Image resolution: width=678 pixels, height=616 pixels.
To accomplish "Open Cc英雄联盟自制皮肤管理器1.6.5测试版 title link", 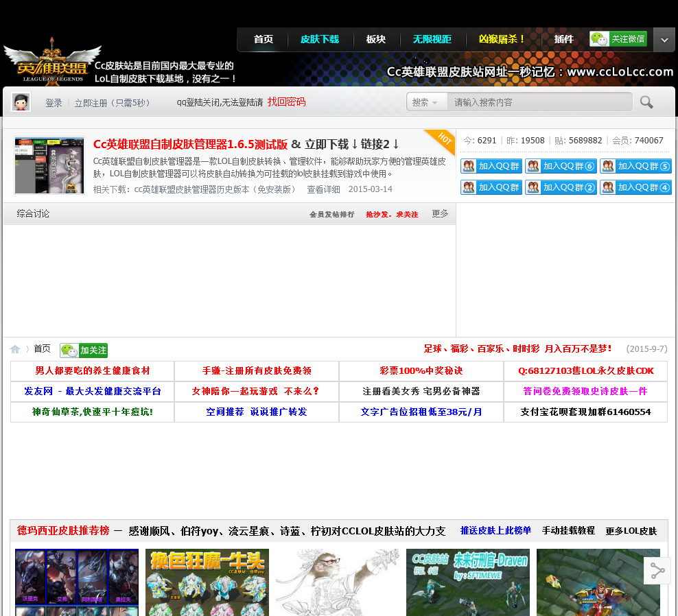I will (190, 144).
